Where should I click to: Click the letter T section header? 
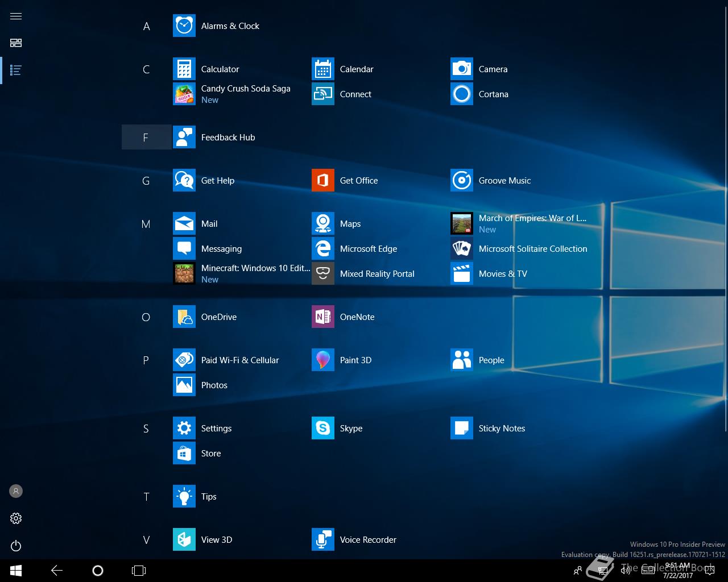click(x=146, y=497)
